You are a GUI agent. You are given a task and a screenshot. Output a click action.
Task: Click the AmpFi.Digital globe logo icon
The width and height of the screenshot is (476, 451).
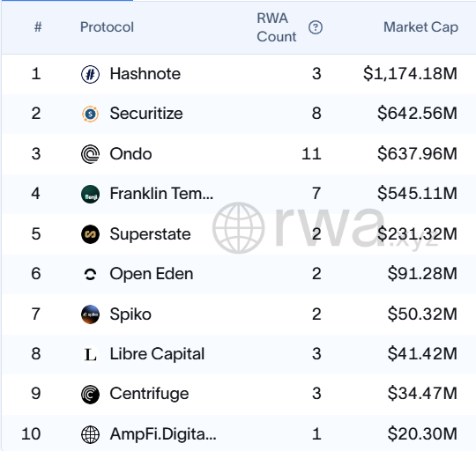[x=90, y=434]
